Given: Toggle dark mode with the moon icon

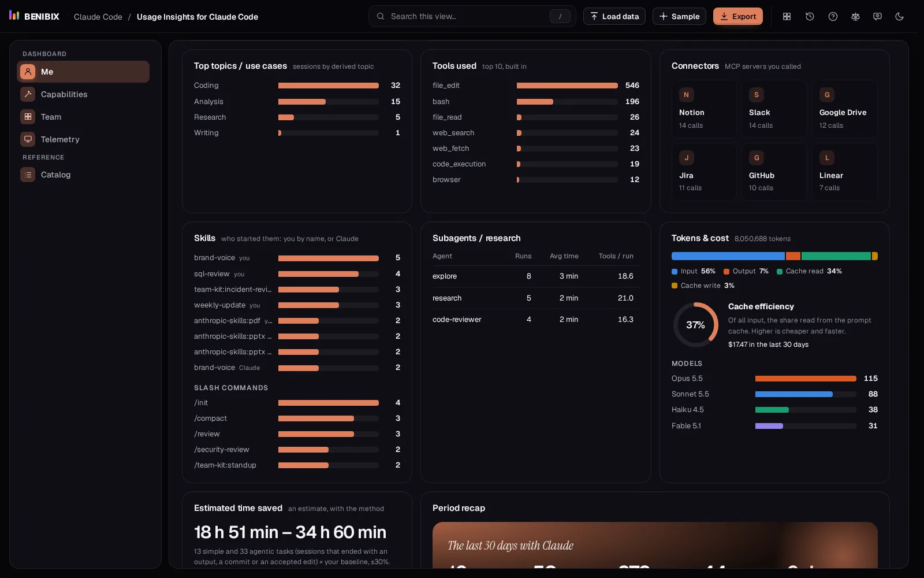Looking at the screenshot, I should 899,16.
